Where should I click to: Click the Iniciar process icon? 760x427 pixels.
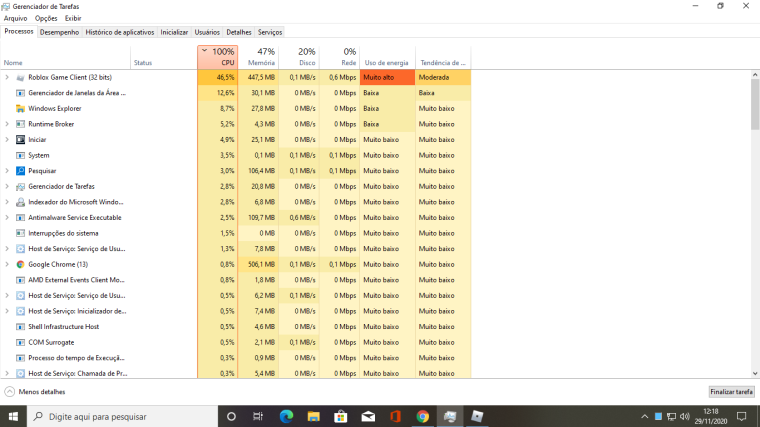point(20,140)
